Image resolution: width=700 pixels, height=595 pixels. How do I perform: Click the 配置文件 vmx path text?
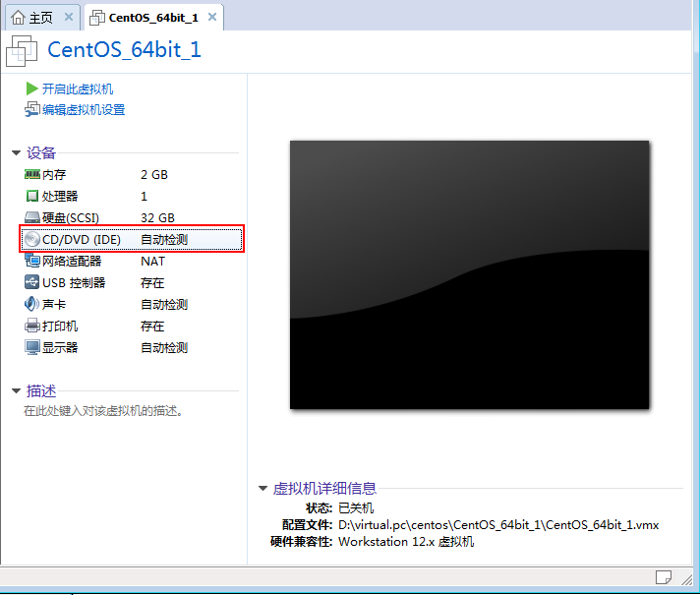tap(498, 525)
